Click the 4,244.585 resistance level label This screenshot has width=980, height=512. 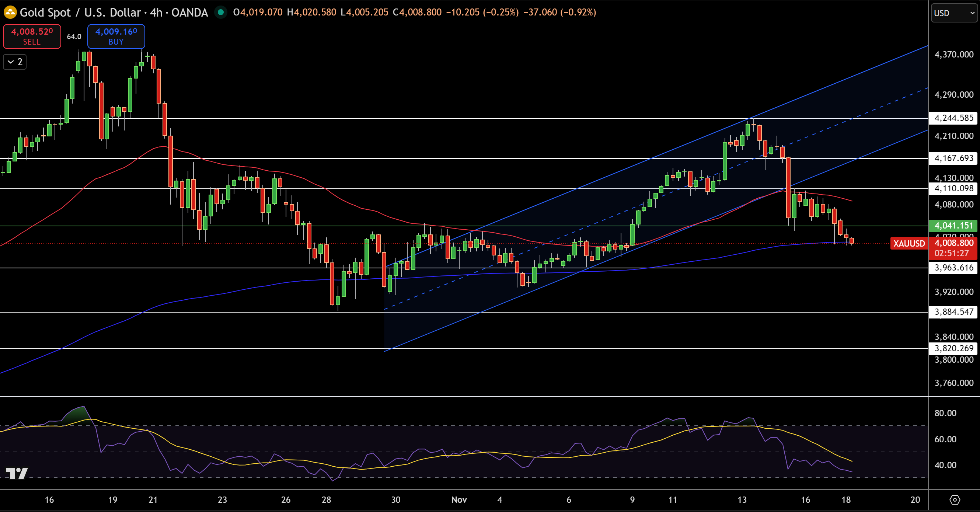pos(953,118)
